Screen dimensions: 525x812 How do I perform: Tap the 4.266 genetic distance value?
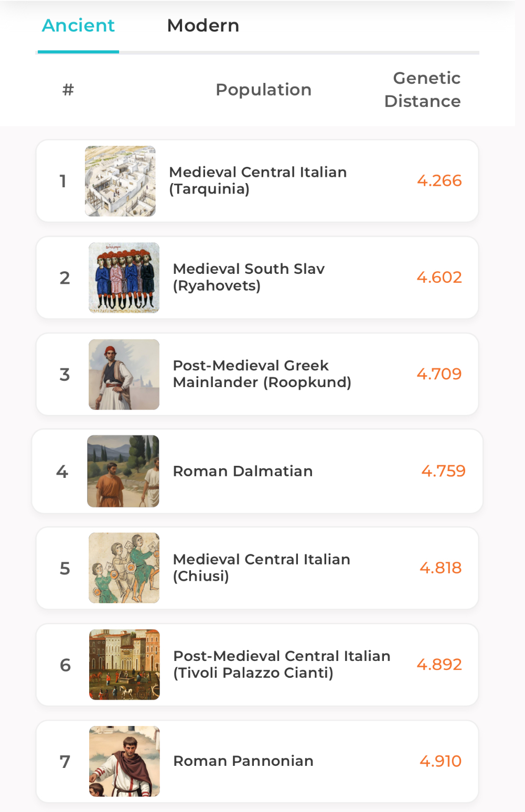coord(439,180)
